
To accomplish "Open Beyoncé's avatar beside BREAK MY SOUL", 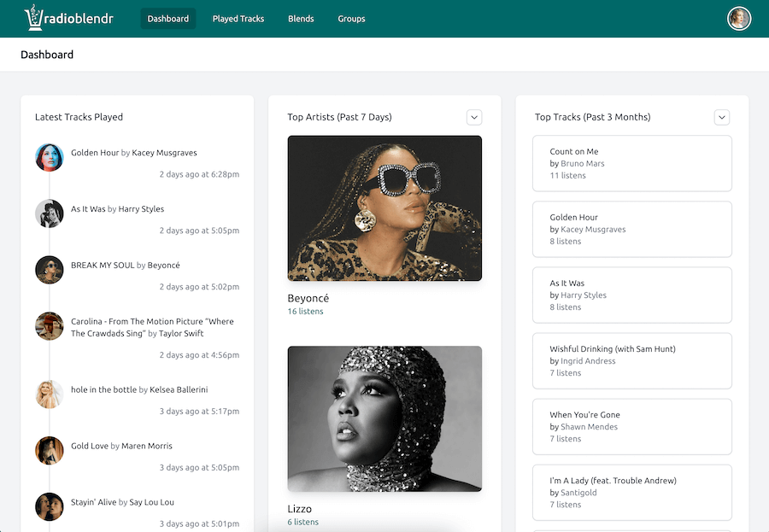I will (49, 270).
